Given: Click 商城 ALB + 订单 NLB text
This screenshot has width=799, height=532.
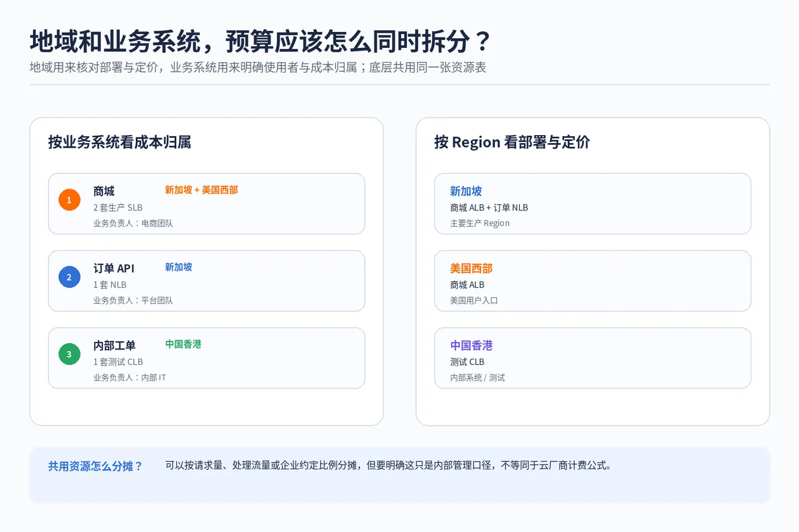Looking at the screenshot, I should [x=489, y=208].
